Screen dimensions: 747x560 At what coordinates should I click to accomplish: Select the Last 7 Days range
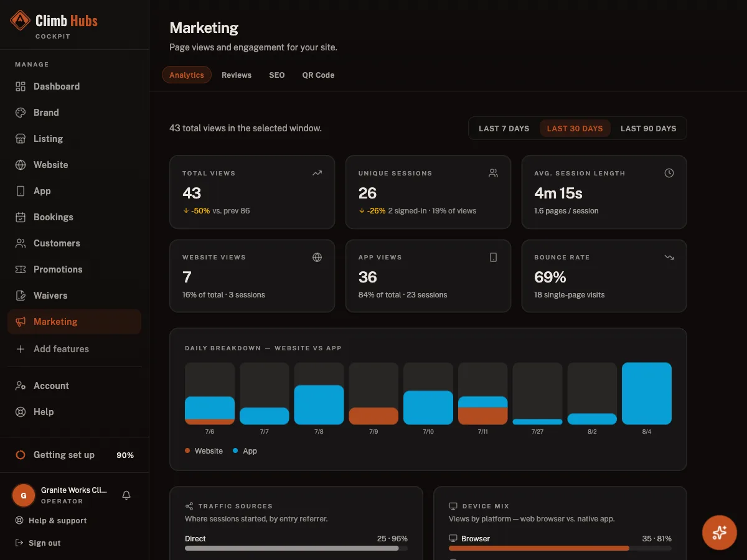[504, 128]
